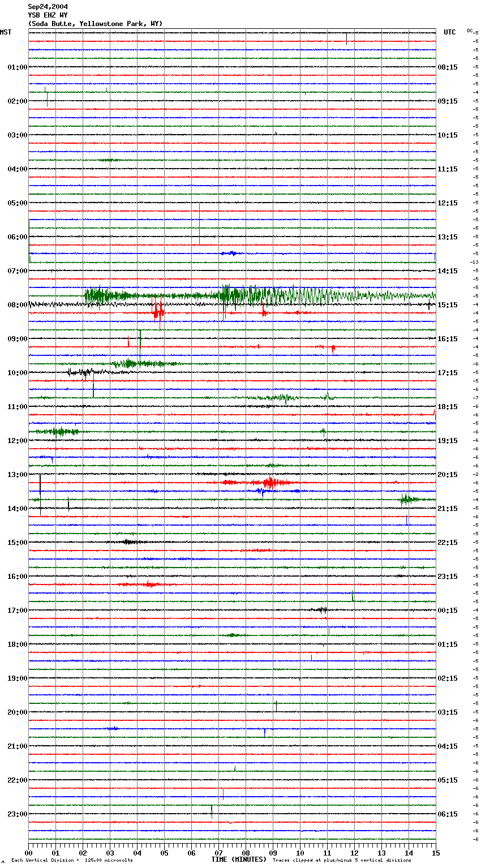Click minute-axis tick label "07" at bottom

tap(218, 853)
